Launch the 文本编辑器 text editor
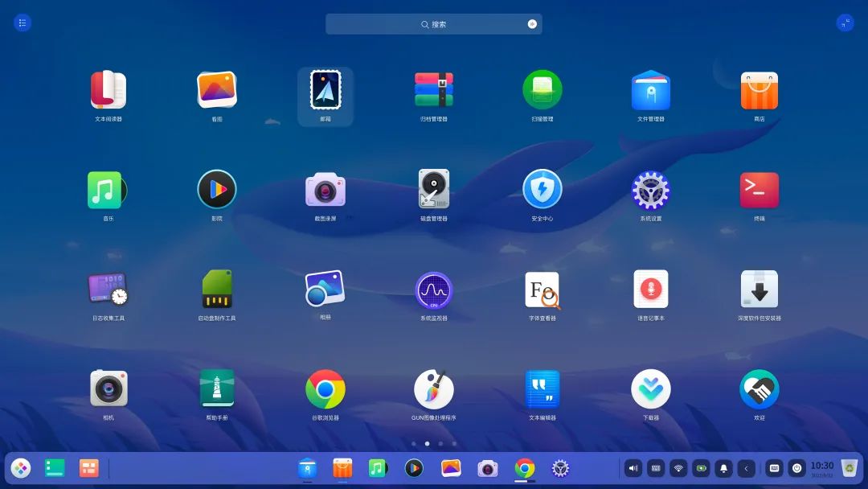 (x=542, y=388)
